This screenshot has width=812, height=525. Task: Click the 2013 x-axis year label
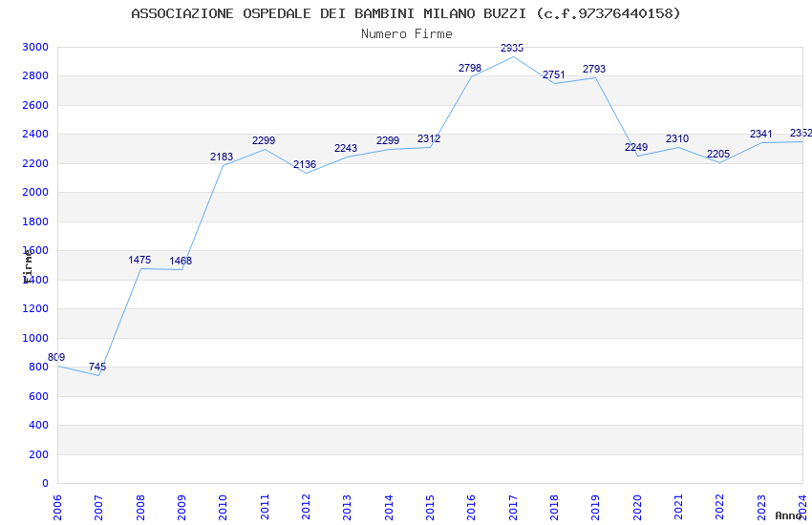(x=347, y=508)
